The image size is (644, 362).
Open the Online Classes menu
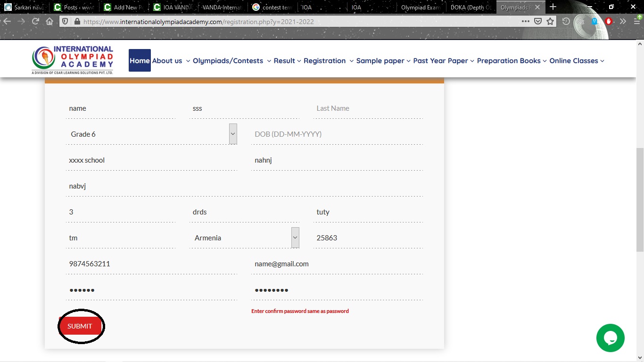(577, 61)
